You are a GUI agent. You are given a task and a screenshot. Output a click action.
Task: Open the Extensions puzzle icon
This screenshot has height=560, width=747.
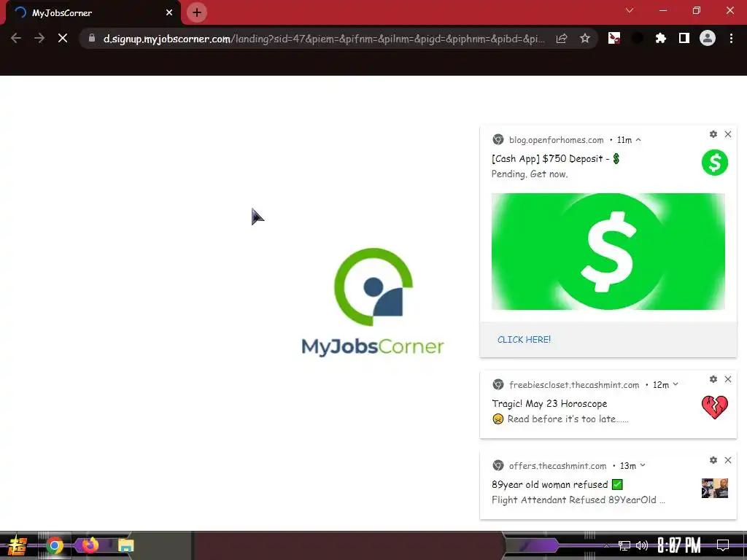(x=660, y=38)
